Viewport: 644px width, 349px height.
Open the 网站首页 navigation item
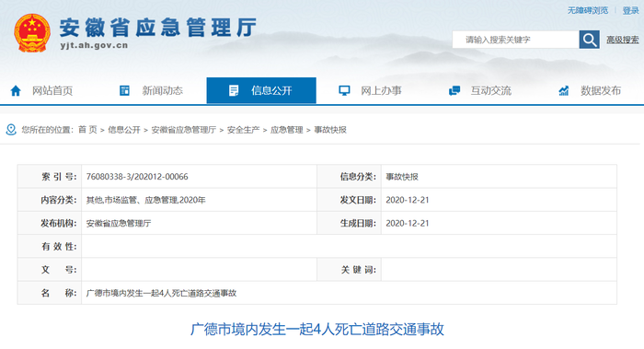[52, 91]
